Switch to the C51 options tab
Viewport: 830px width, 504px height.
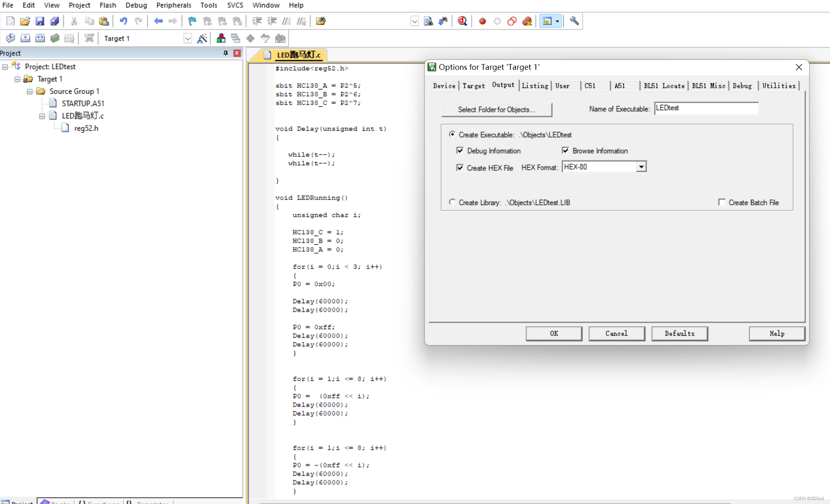pos(590,85)
